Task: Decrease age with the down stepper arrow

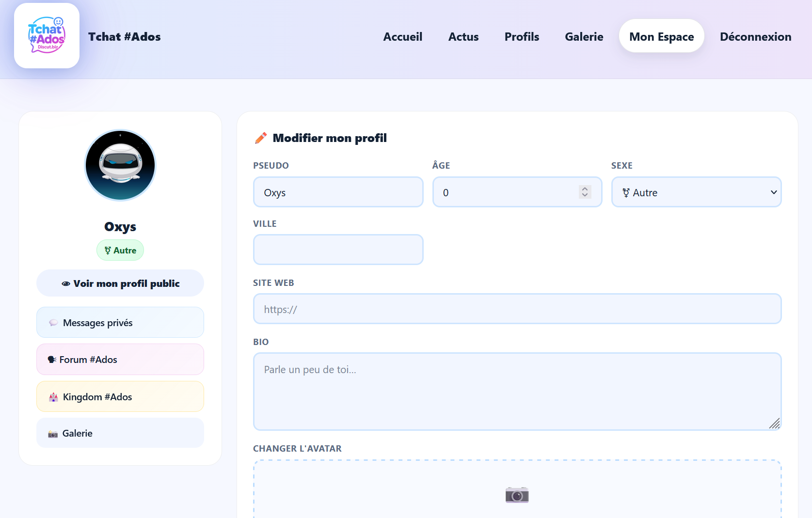Action: pyautogui.click(x=585, y=196)
